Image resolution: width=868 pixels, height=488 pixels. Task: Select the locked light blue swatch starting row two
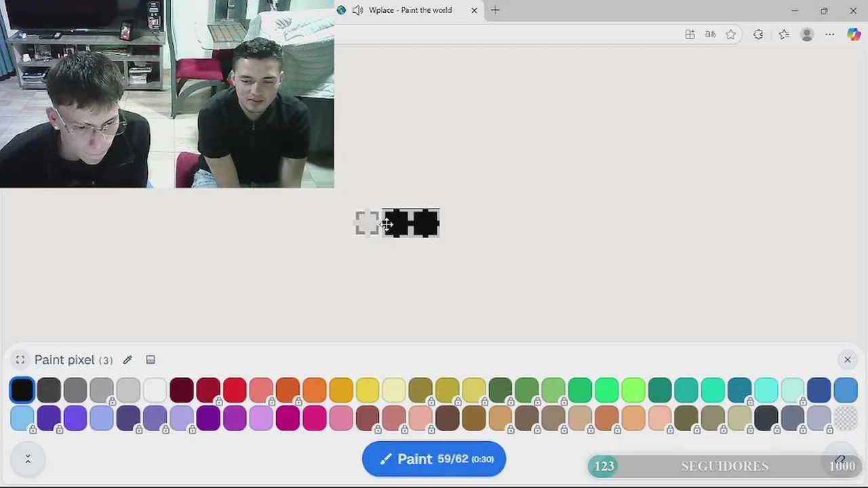[x=22, y=418]
